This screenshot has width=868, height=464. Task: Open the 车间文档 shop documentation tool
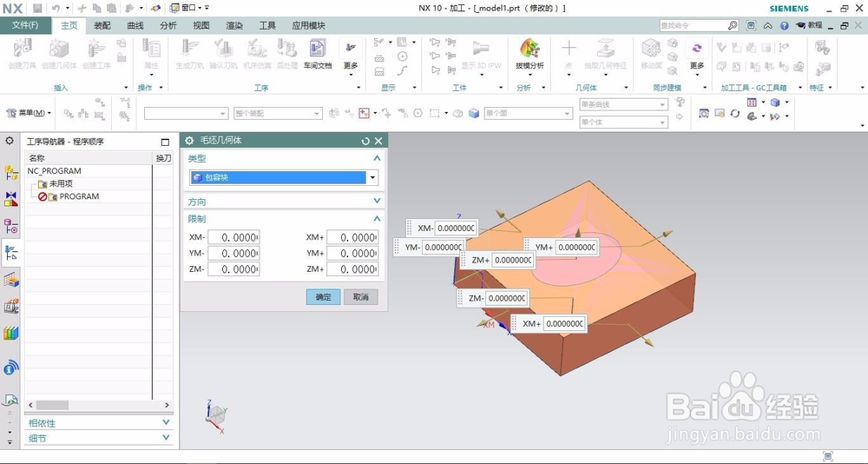click(318, 54)
